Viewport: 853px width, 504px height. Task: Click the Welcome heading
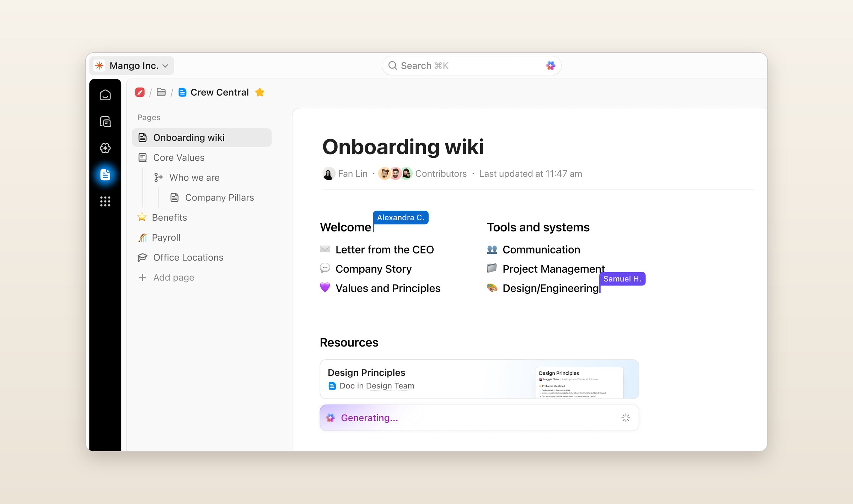[x=345, y=227]
